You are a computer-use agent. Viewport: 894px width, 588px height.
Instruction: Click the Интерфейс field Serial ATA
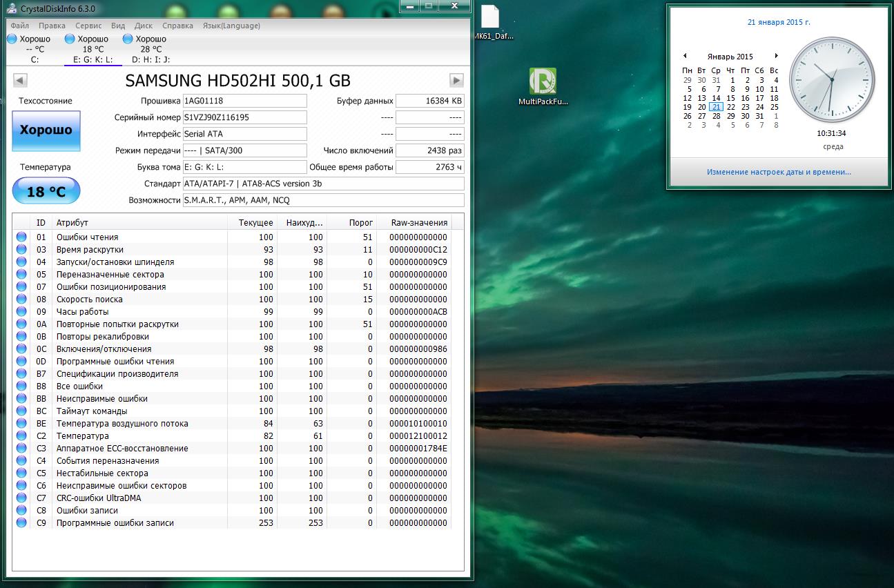pos(244,134)
